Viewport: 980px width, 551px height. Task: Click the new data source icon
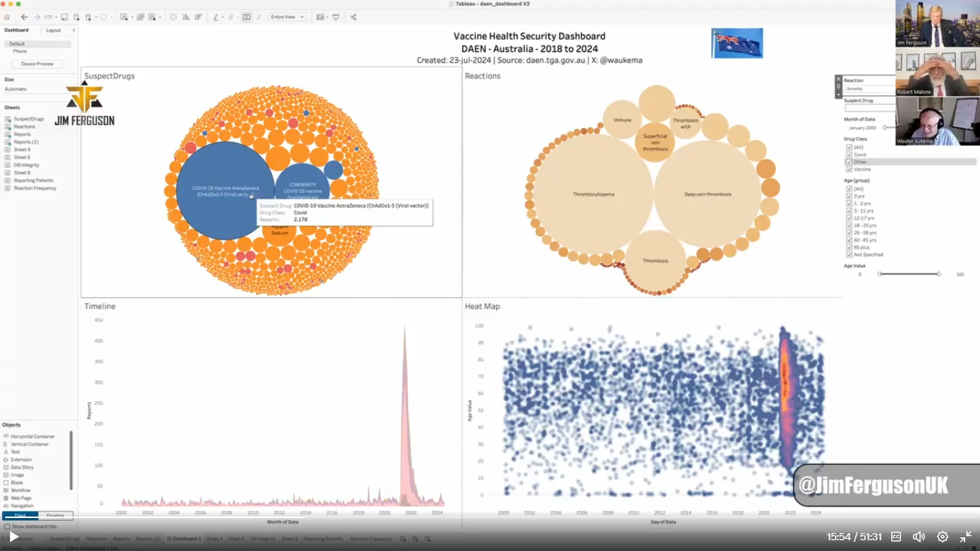[77, 17]
